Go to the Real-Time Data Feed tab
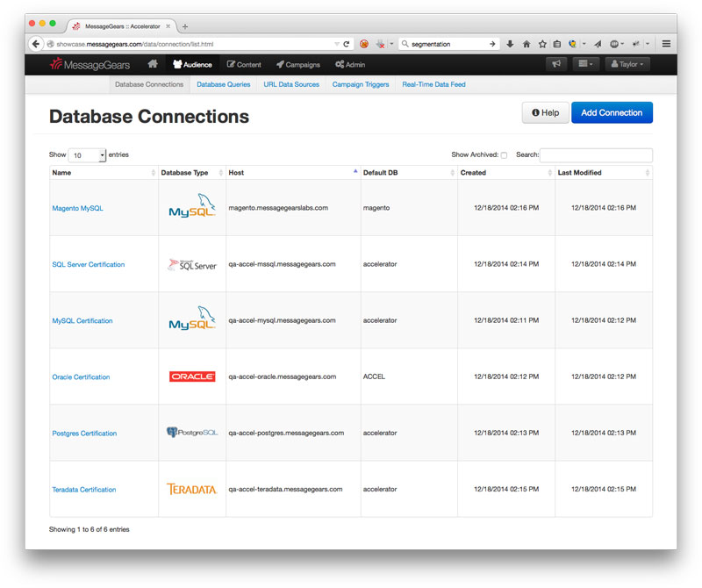 [x=433, y=85]
